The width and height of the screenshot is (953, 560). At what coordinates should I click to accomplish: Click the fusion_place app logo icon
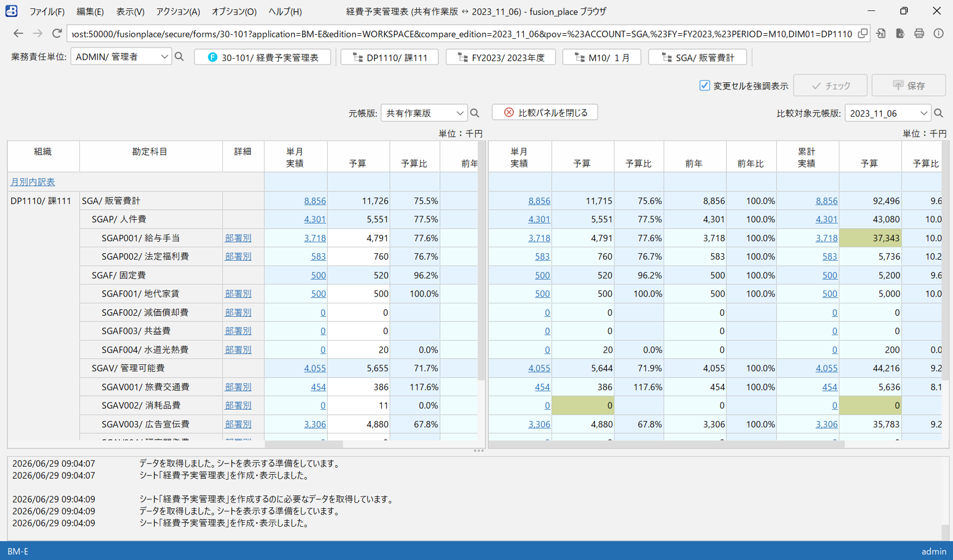click(x=11, y=11)
